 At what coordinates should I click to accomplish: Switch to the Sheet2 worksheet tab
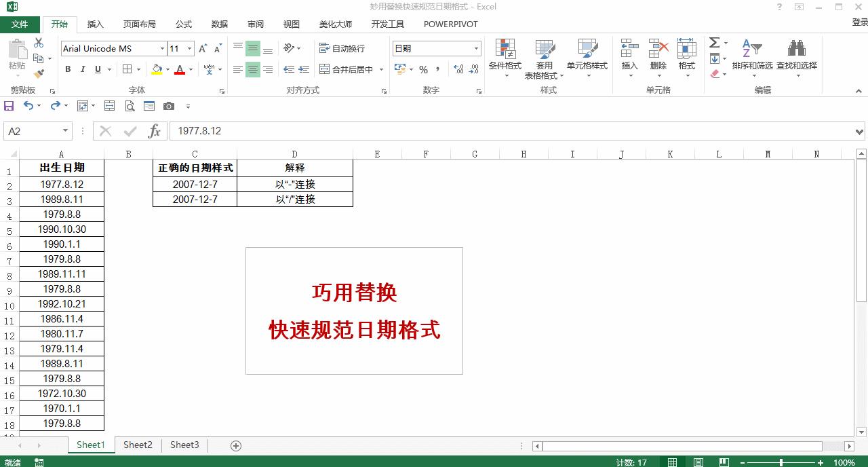click(x=138, y=445)
